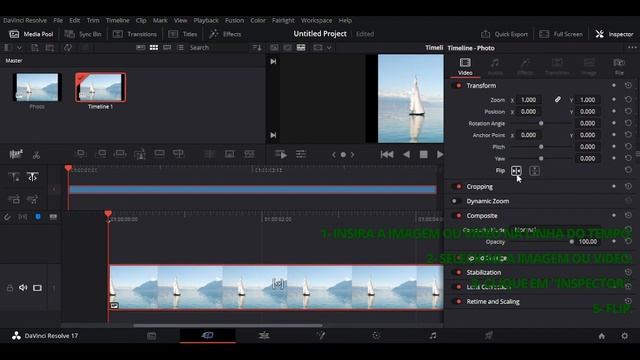Image resolution: width=640 pixels, height=360 pixels.
Task: Open the Edit menu
Action: click(x=74, y=20)
